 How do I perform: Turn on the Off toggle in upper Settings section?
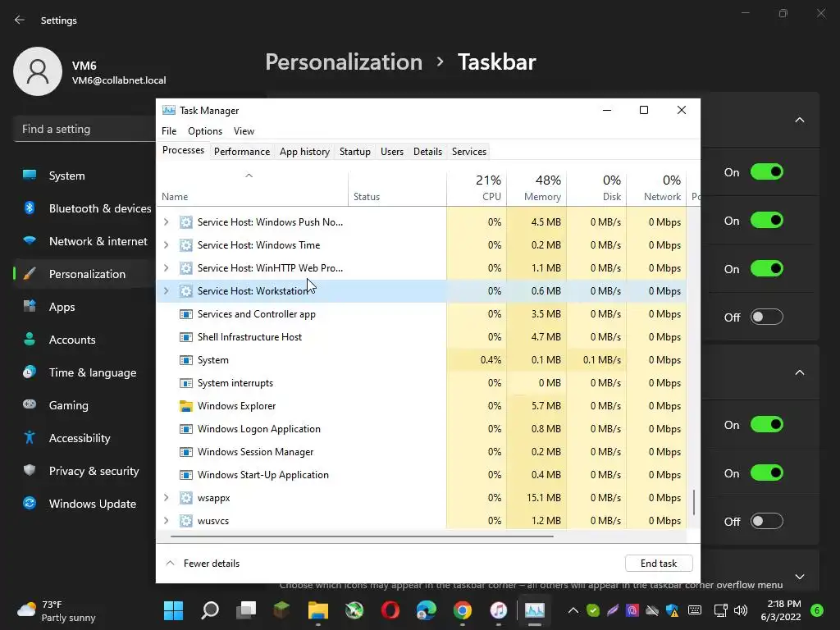pyautogui.click(x=767, y=317)
